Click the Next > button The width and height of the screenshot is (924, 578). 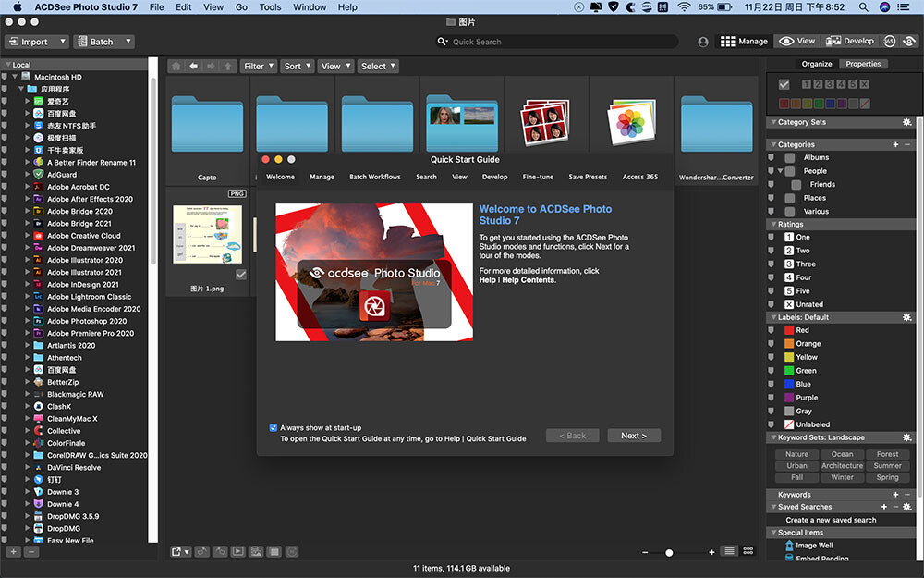point(634,436)
